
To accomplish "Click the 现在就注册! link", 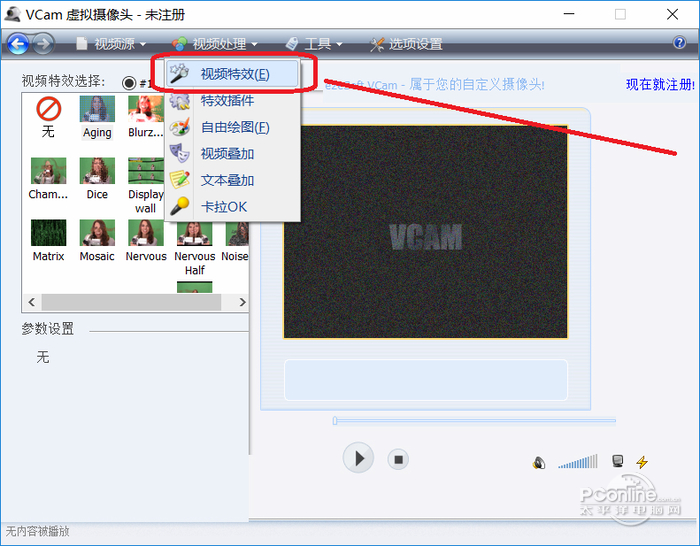I will point(660,84).
